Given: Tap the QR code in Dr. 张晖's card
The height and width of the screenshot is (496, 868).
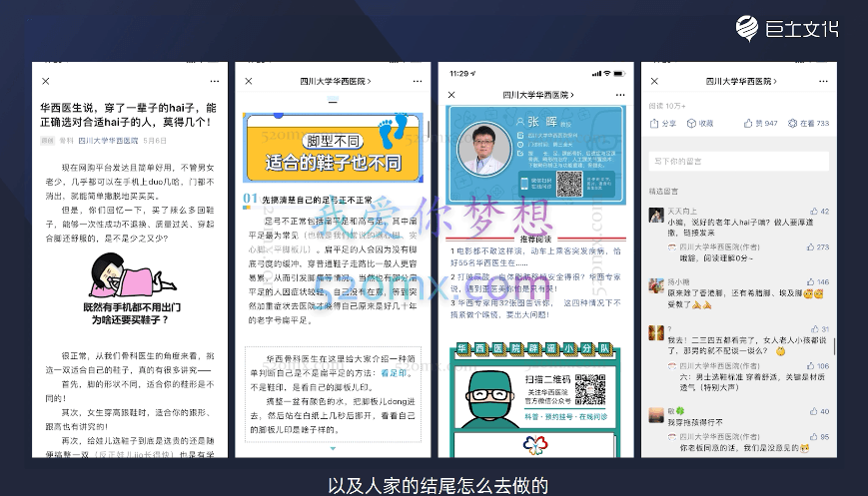Looking at the screenshot, I should (569, 185).
